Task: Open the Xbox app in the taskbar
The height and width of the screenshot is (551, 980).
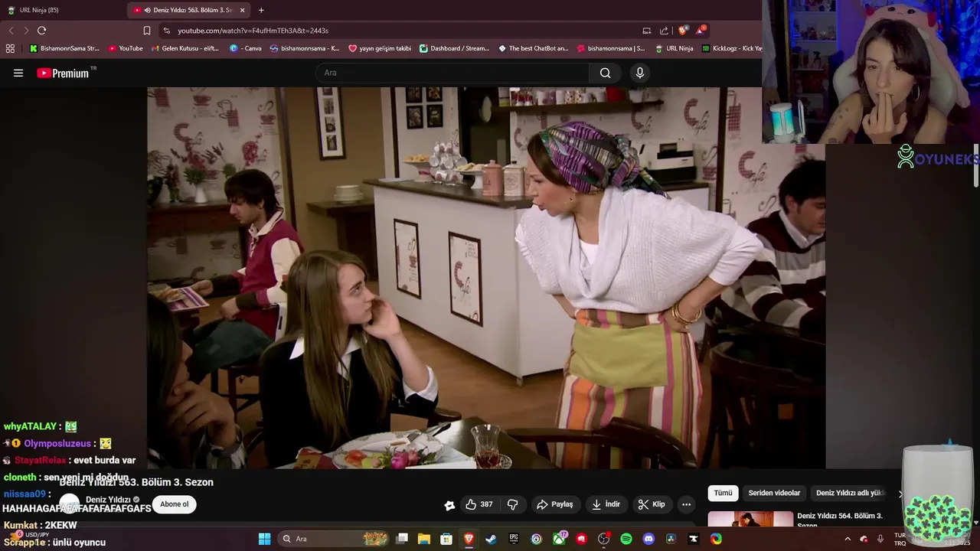Action: coord(560,539)
